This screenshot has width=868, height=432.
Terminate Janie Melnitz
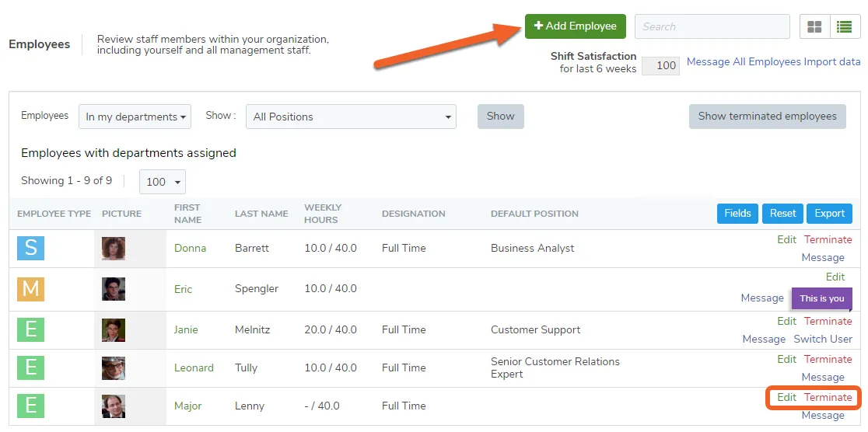pyautogui.click(x=828, y=322)
